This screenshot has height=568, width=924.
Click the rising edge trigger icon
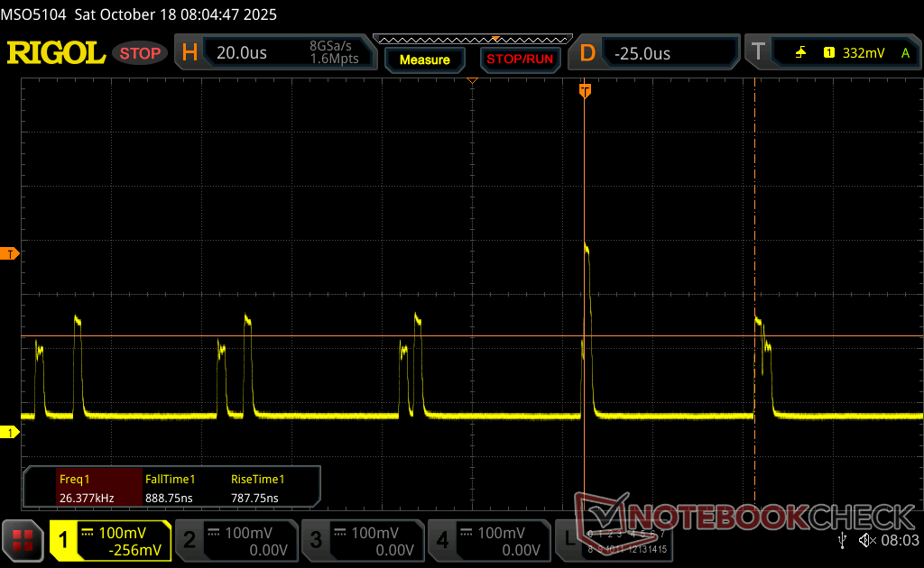(x=800, y=53)
